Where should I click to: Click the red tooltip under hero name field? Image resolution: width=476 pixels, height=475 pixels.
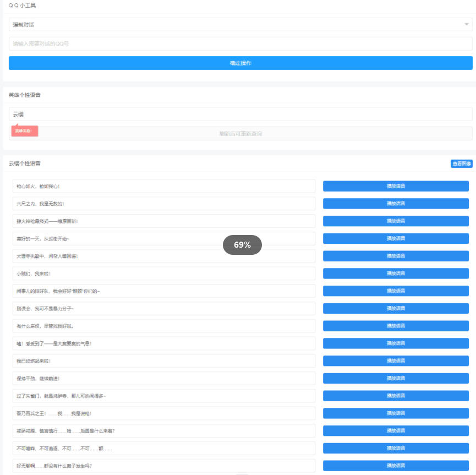(24, 131)
